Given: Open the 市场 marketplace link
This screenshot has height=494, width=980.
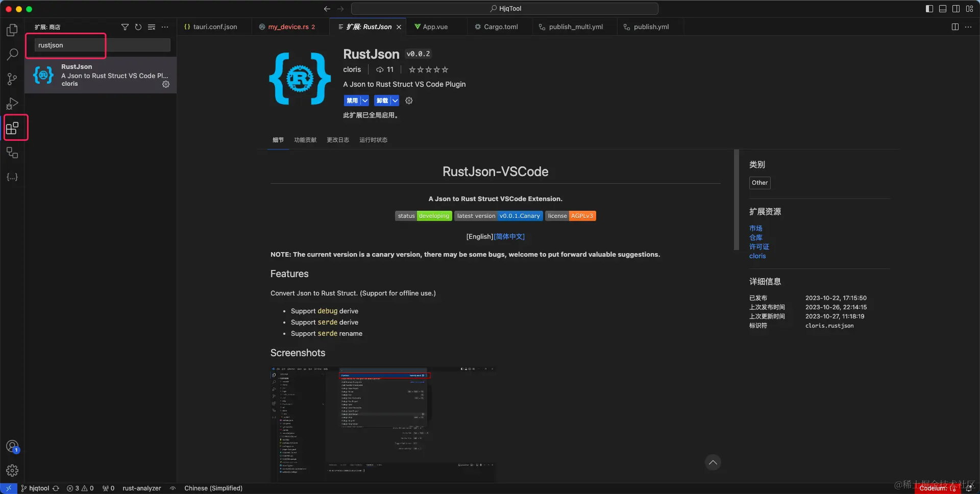Looking at the screenshot, I should click(756, 228).
